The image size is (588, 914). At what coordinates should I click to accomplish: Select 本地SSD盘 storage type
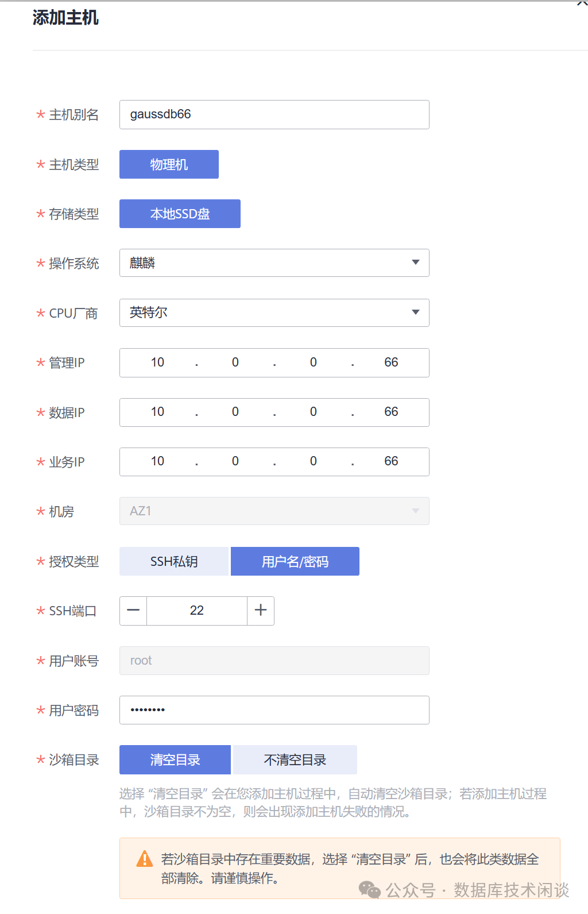pos(180,214)
